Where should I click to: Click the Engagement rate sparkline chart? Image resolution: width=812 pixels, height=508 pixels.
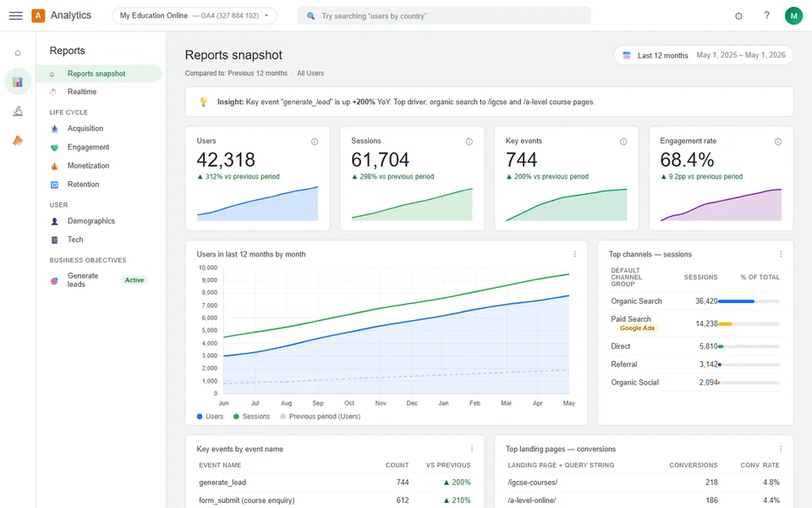(721, 205)
